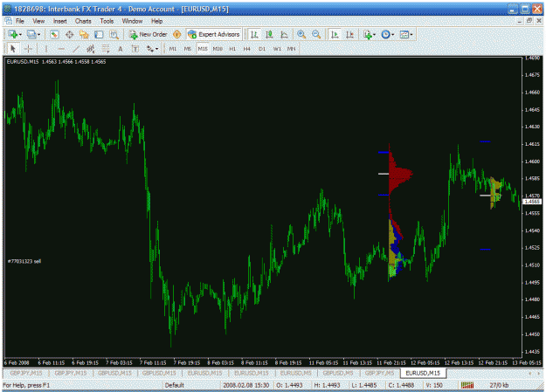The height and width of the screenshot is (392, 546).
Task: Switch to the GBPJPY,M5 chart tab
Action: 379,373
